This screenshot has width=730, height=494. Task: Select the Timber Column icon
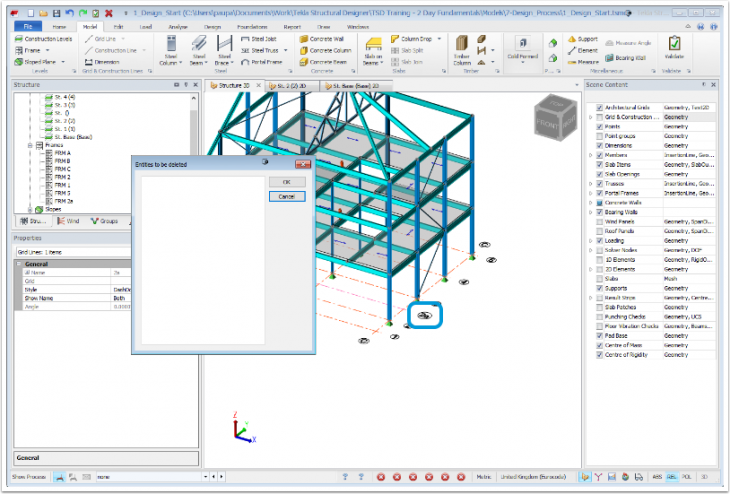coord(461,43)
